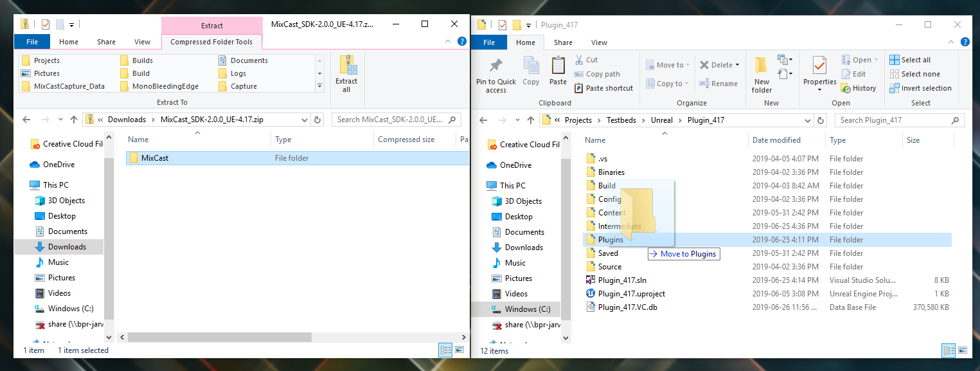
Task: Expand the Properties dropdown arrow
Action: 819,90
